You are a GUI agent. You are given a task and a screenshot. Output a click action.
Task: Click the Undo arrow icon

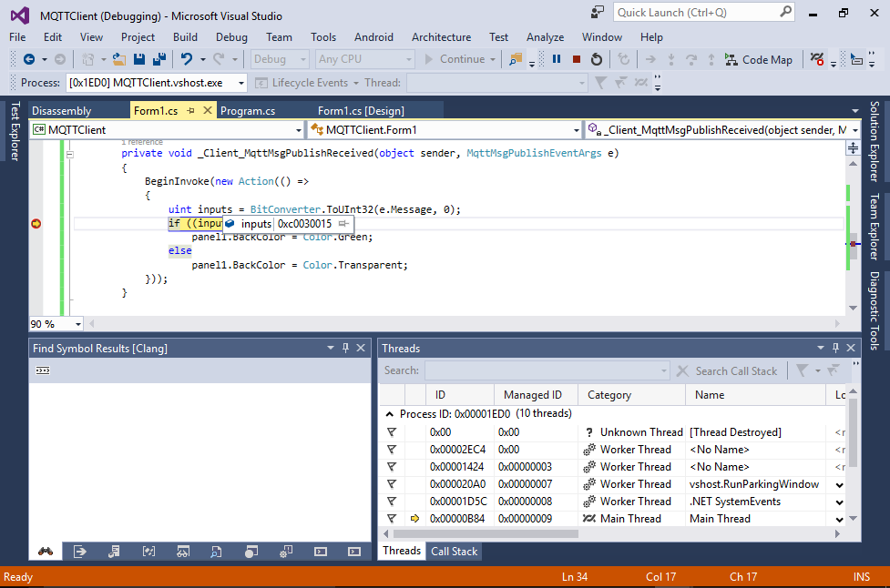pos(186,59)
